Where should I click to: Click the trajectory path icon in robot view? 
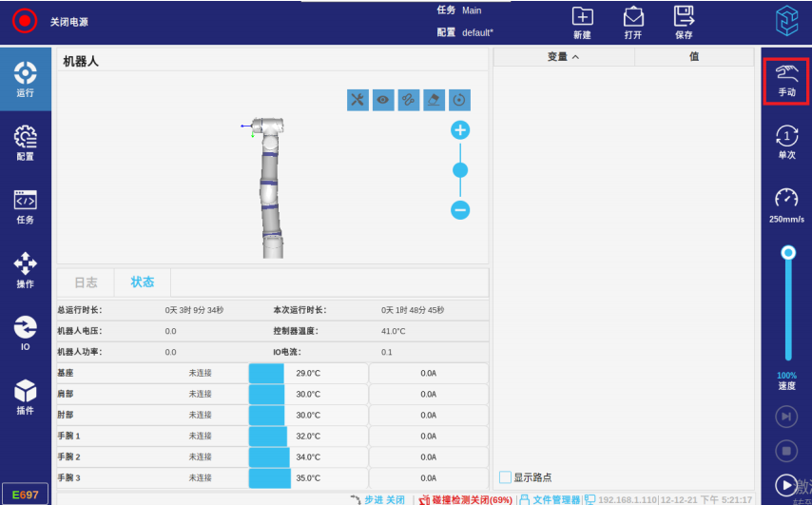[x=409, y=100]
